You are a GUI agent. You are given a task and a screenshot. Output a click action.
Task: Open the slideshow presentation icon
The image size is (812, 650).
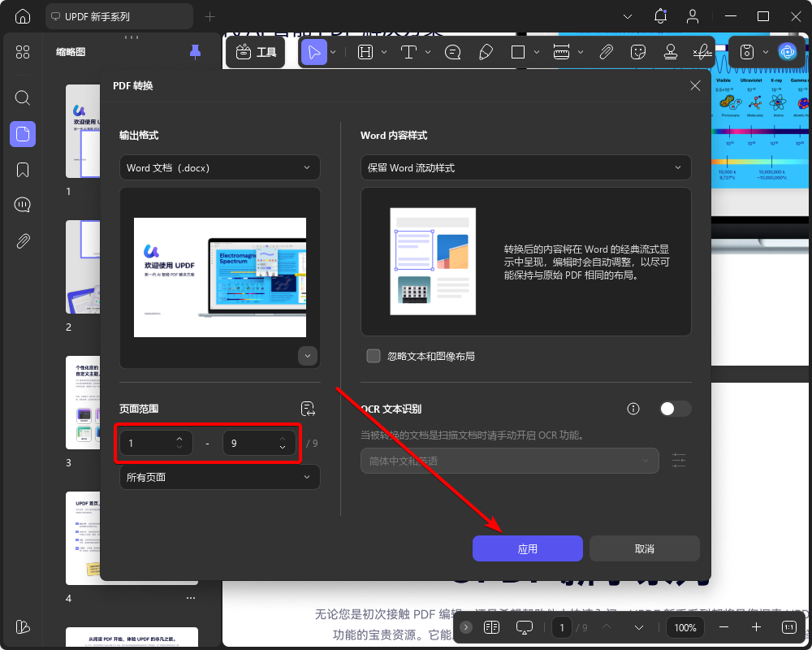pos(524,628)
